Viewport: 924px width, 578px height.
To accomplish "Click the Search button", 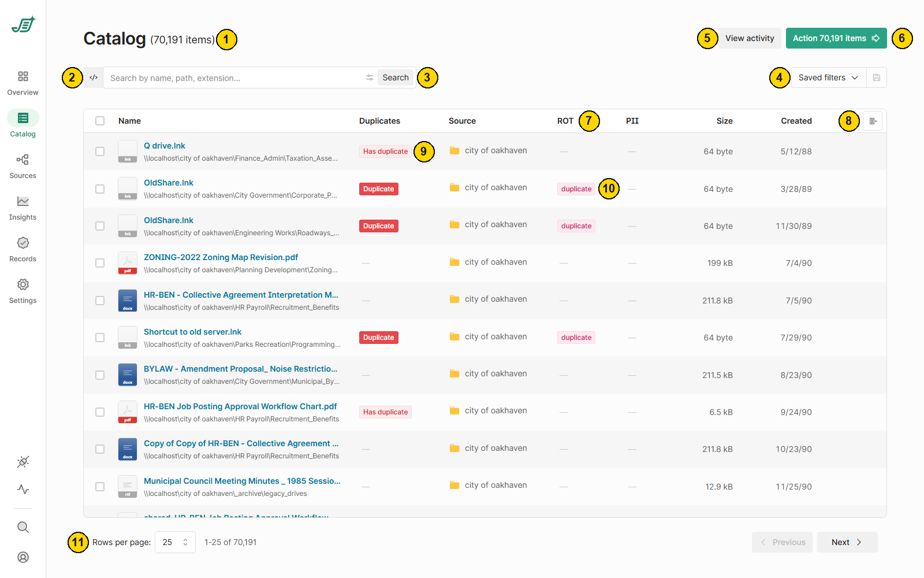I will (x=396, y=77).
